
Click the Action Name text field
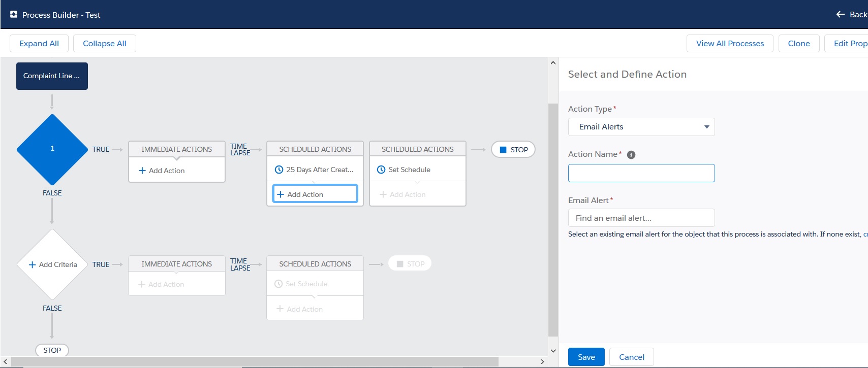point(641,173)
